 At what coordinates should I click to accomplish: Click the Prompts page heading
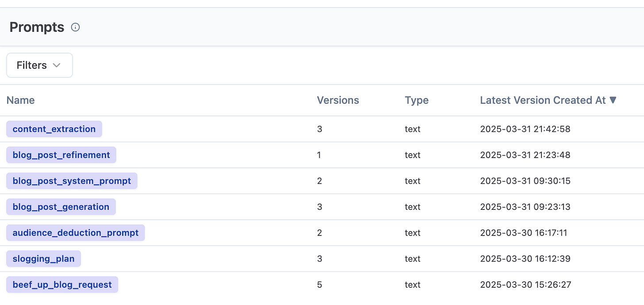37,27
